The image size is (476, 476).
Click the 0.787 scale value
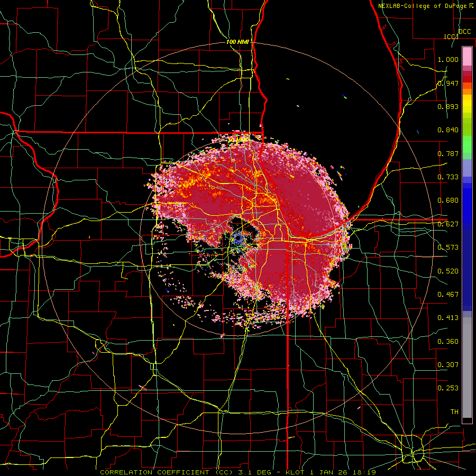coord(448,153)
